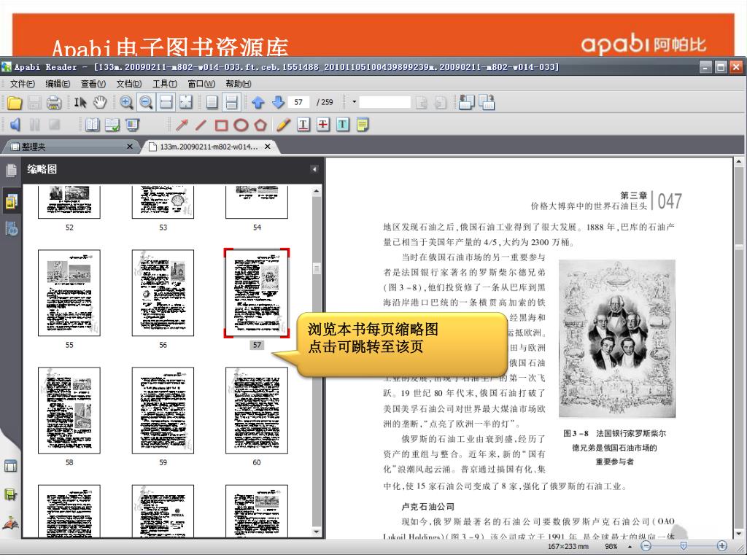Open the 文件(F) menu
Image resolution: width=747 pixels, height=560 pixels.
(23, 84)
